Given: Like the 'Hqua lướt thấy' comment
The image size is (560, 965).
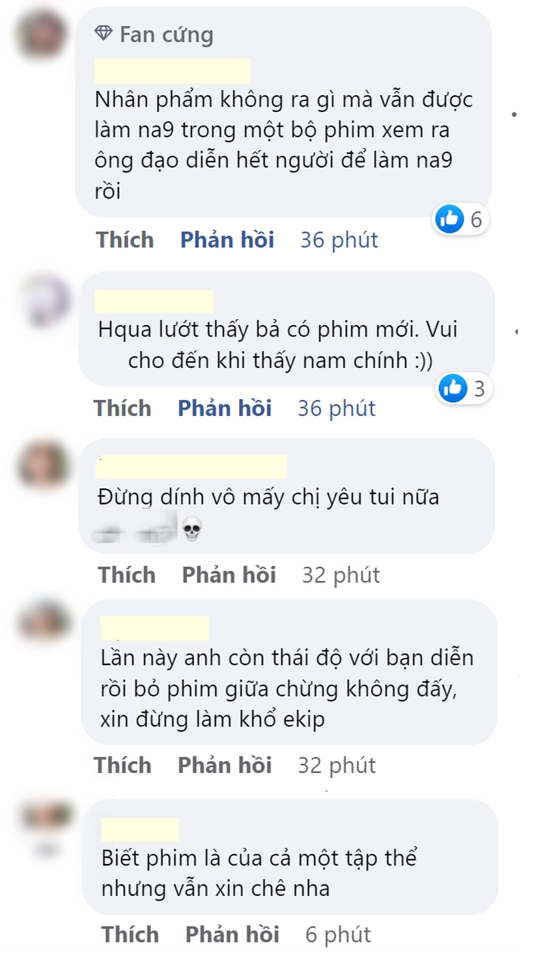Looking at the screenshot, I should [x=122, y=408].
